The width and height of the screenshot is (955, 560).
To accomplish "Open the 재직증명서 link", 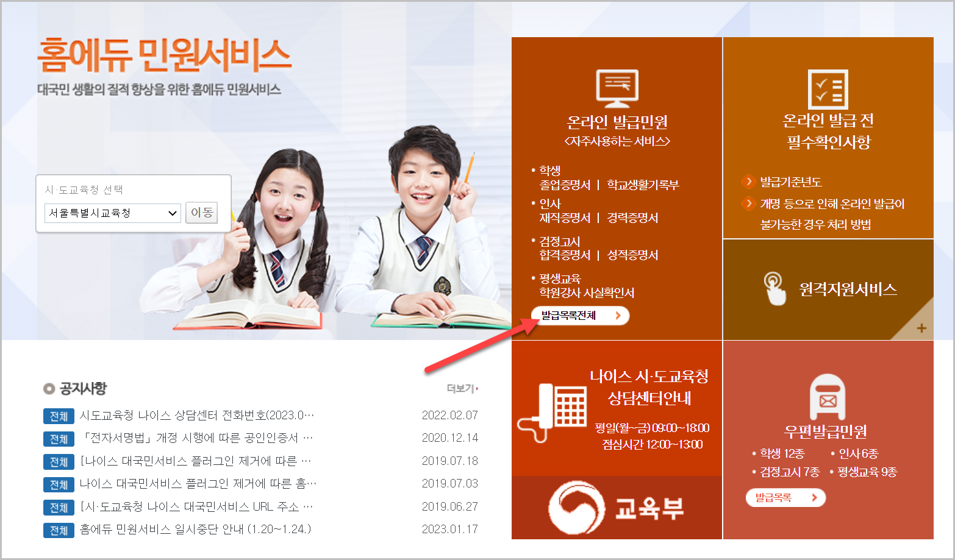I will tap(565, 218).
